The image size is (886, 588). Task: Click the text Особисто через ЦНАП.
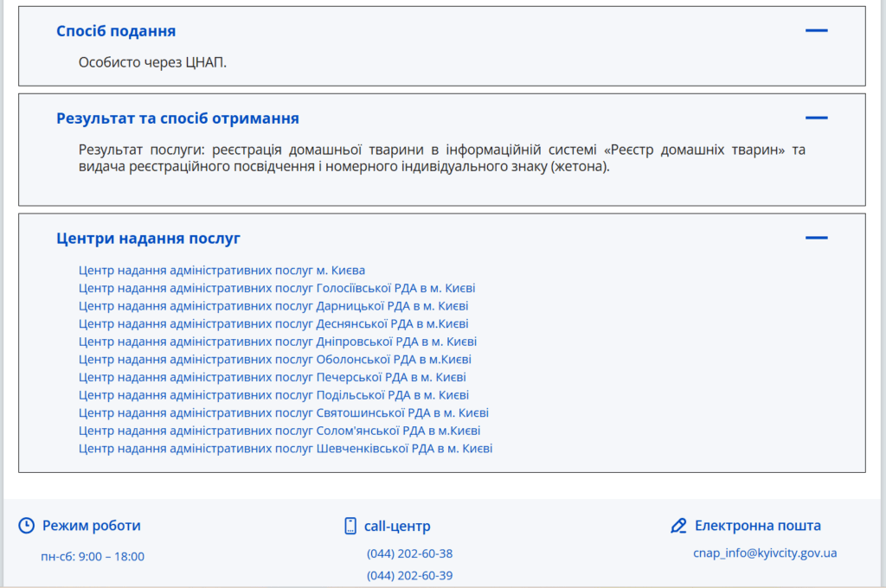[152, 62]
